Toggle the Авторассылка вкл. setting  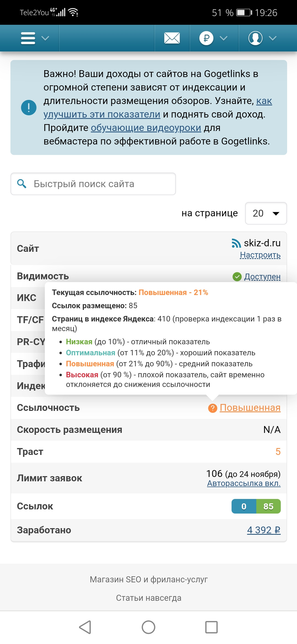tap(244, 483)
